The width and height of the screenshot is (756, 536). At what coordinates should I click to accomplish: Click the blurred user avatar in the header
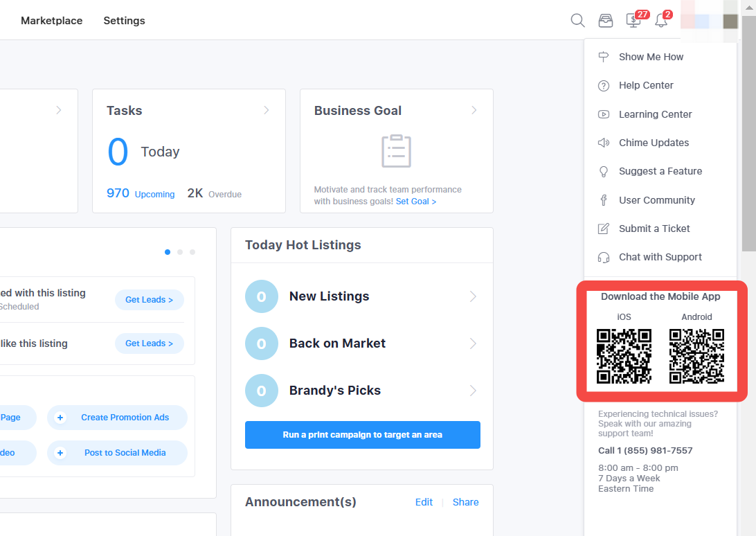click(x=709, y=20)
